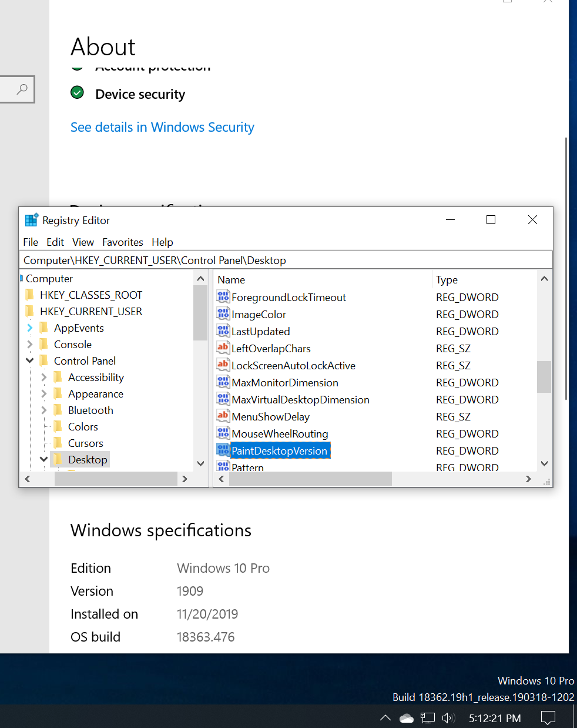Image resolution: width=577 pixels, height=728 pixels.
Task: Click the PaintDesktopVersion DWORD value icon
Action: pyautogui.click(x=223, y=450)
